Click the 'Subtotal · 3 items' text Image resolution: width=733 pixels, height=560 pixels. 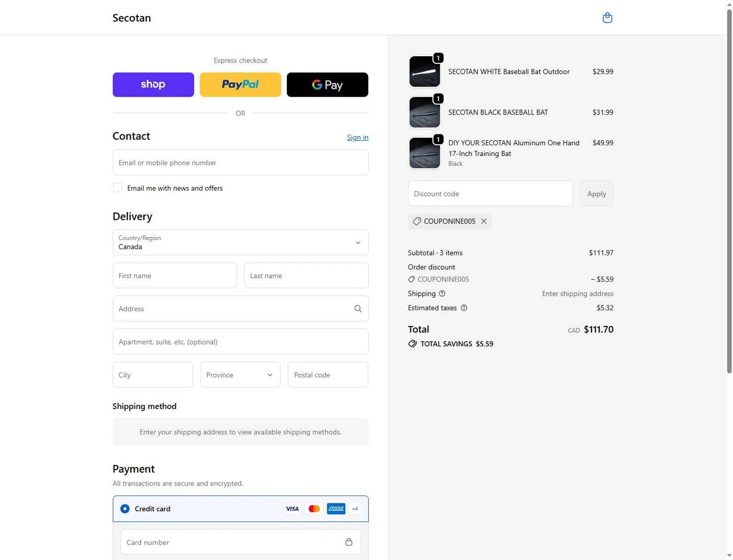coord(435,253)
